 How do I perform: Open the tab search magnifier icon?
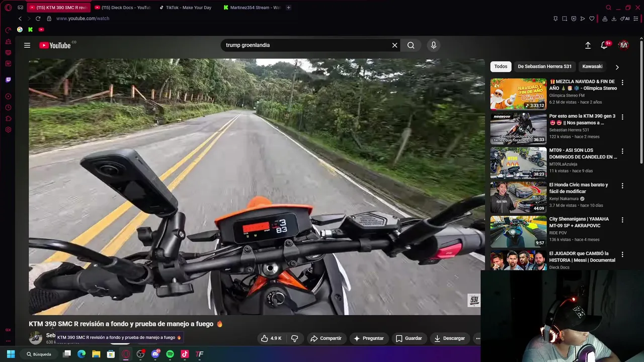pyautogui.click(x=608, y=8)
